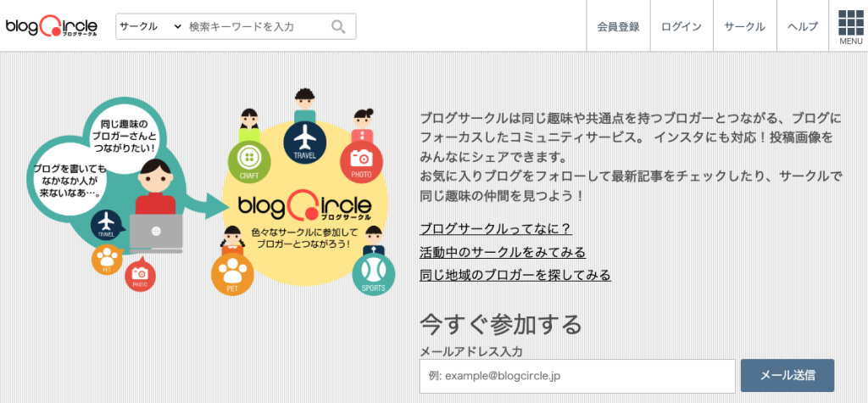Viewport: 868px width, 403px height.
Task: Open the 同じ地域のブロガーを探してみる link
Action: point(515,275)
